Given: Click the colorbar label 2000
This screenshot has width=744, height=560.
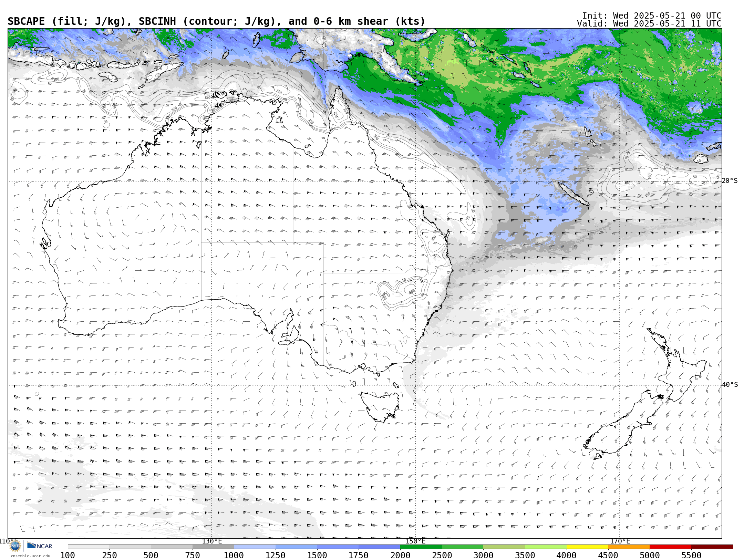Looking at the screenshot, I should pos(400,556).
